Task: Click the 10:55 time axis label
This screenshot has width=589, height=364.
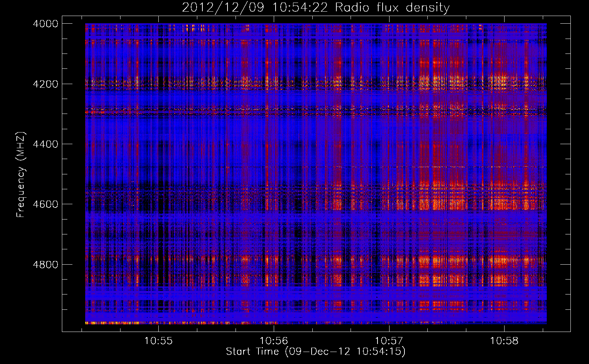Action: point(158,341)
